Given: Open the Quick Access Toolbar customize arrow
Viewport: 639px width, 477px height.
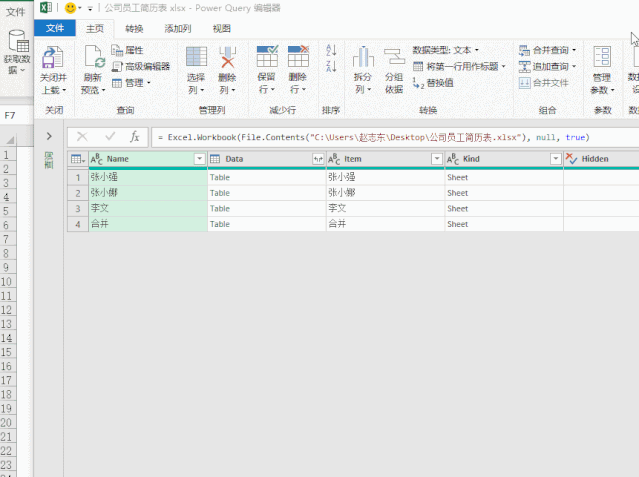Looking at the screenshot, I should [x=90, y=8].
